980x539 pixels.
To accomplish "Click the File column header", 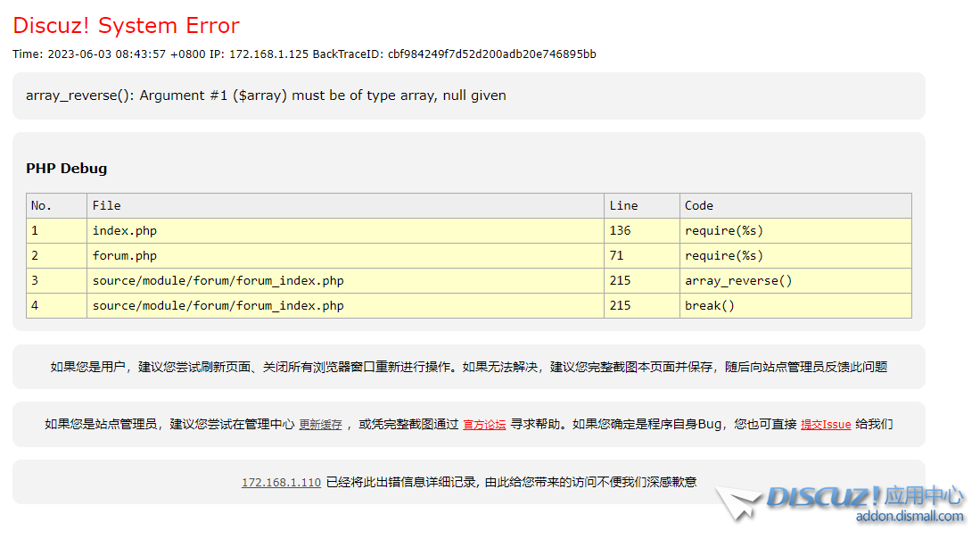I will coord(105,205).
